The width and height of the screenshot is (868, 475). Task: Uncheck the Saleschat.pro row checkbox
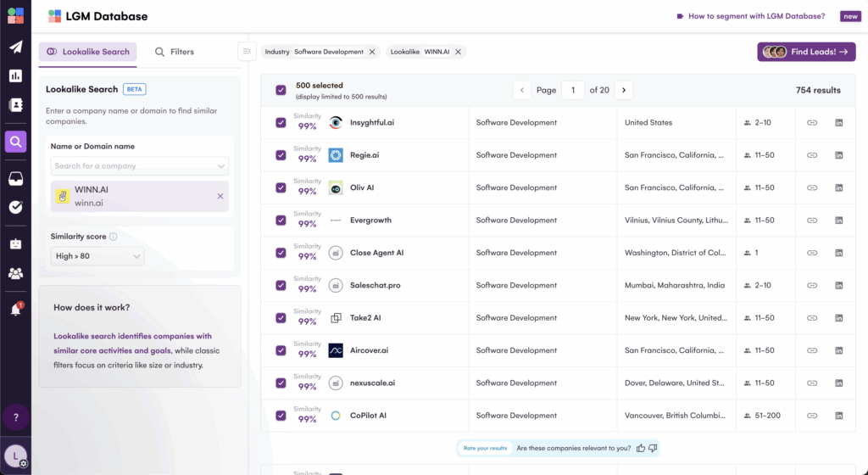coord(281,285)
